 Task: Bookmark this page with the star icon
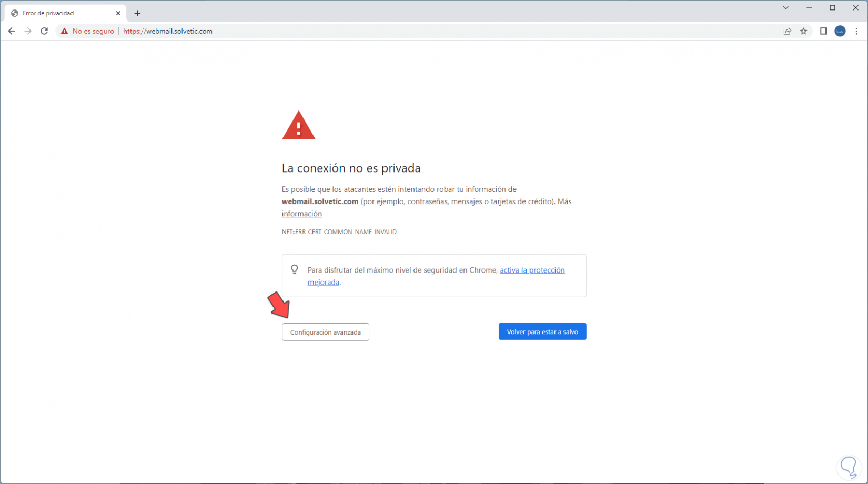(x=804, y=31)
